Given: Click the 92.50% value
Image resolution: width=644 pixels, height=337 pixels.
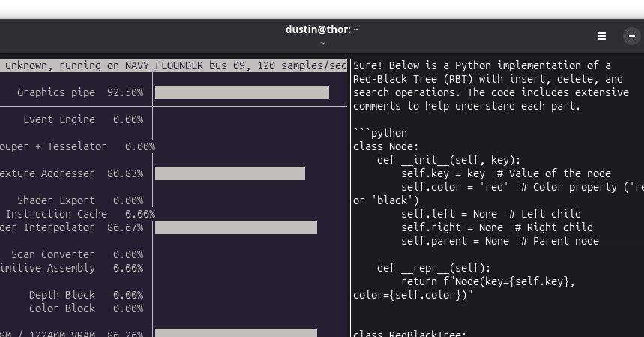Looking at the screenshot, I should (125, 92).
